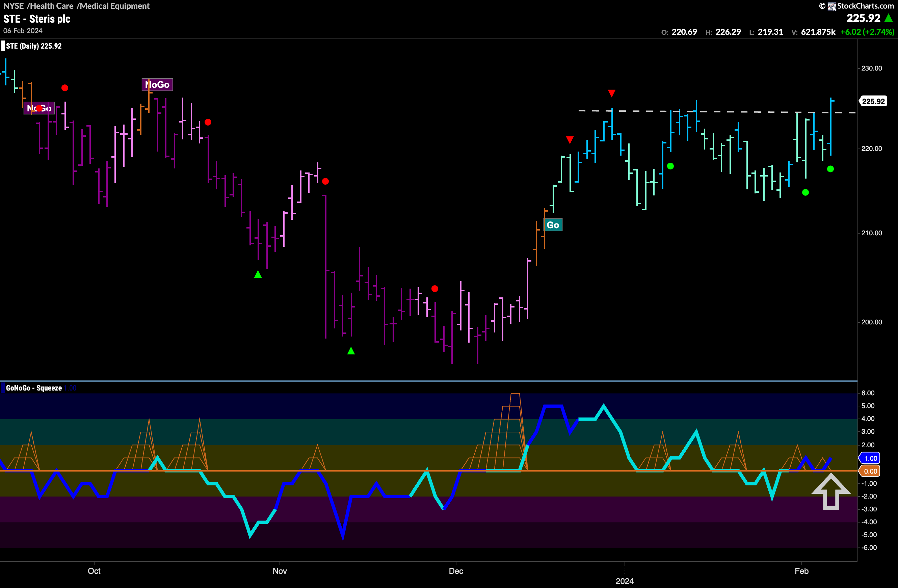Screen dimensions: 898x588
Task: Click the Oct label on time axis
Action: coord(94,571)
